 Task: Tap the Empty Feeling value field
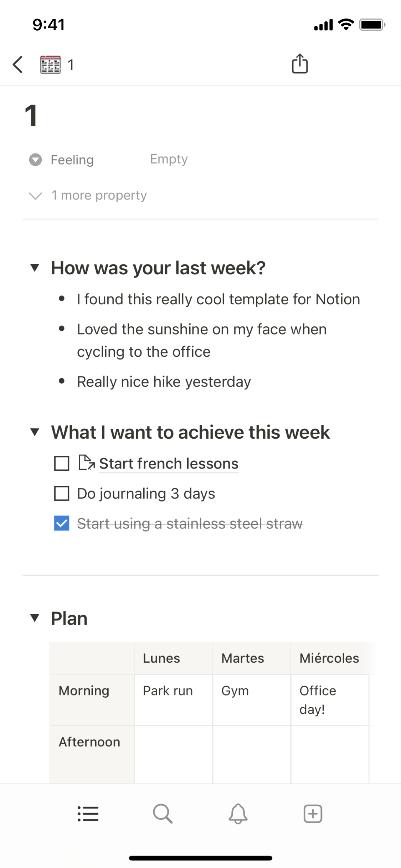pos(169,159)
